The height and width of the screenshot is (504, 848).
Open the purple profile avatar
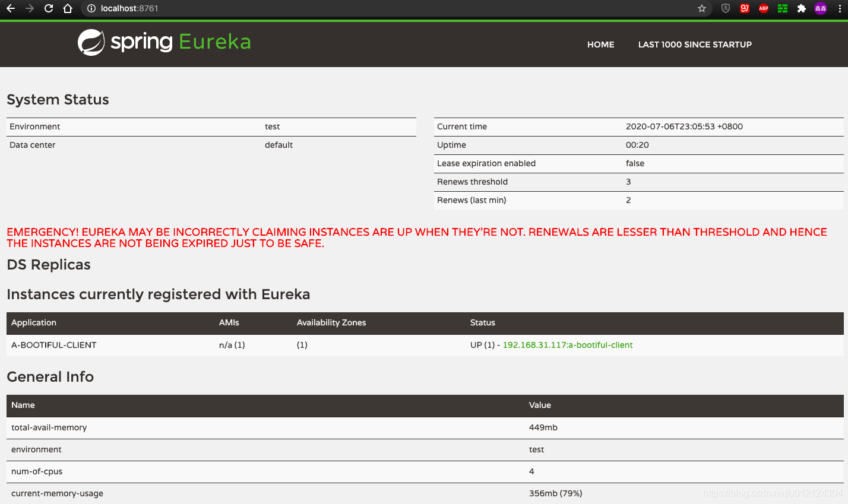[x=821, y=8]
